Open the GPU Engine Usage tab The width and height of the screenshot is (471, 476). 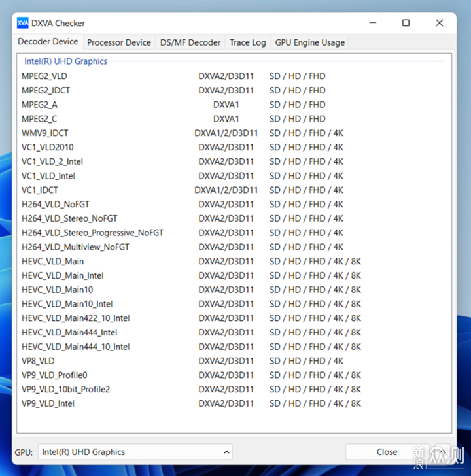tap(310, 42)
